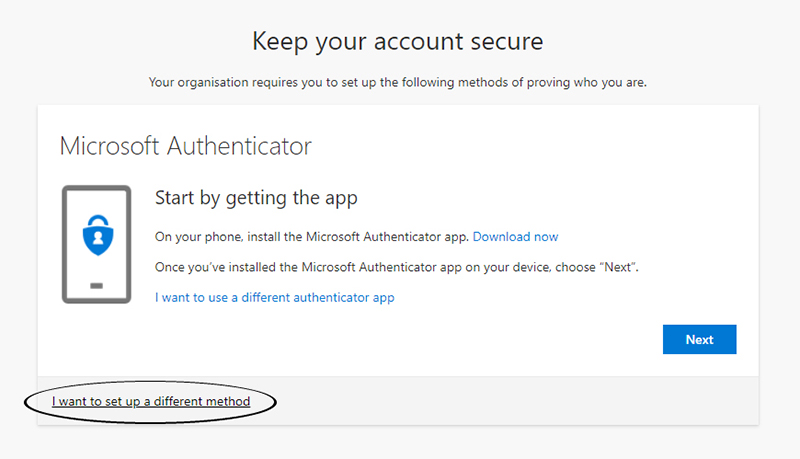Click the 'Keep your account secure' page title
Screen dimensions: 800x459
pos(397,41)
